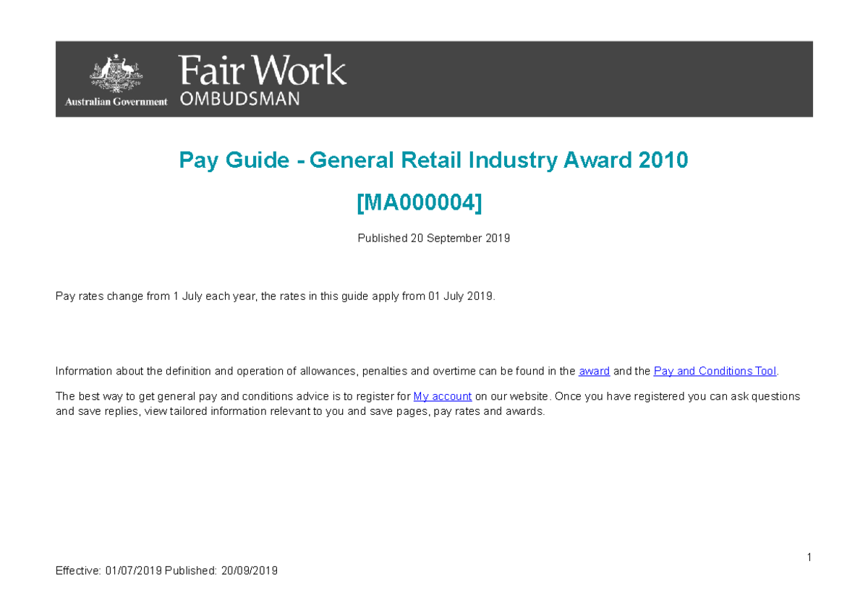Select the 'Published 20 September 2019' date line

[x=433, y=238]
